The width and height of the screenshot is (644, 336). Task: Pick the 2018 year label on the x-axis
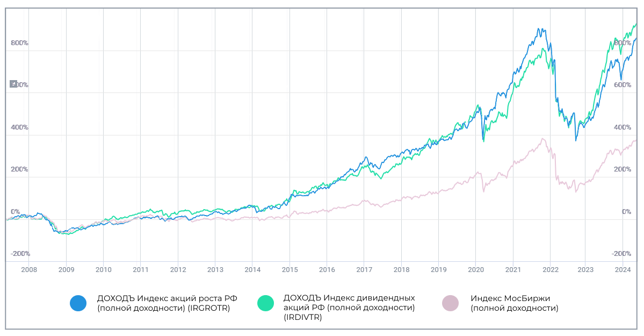(402, 270)
